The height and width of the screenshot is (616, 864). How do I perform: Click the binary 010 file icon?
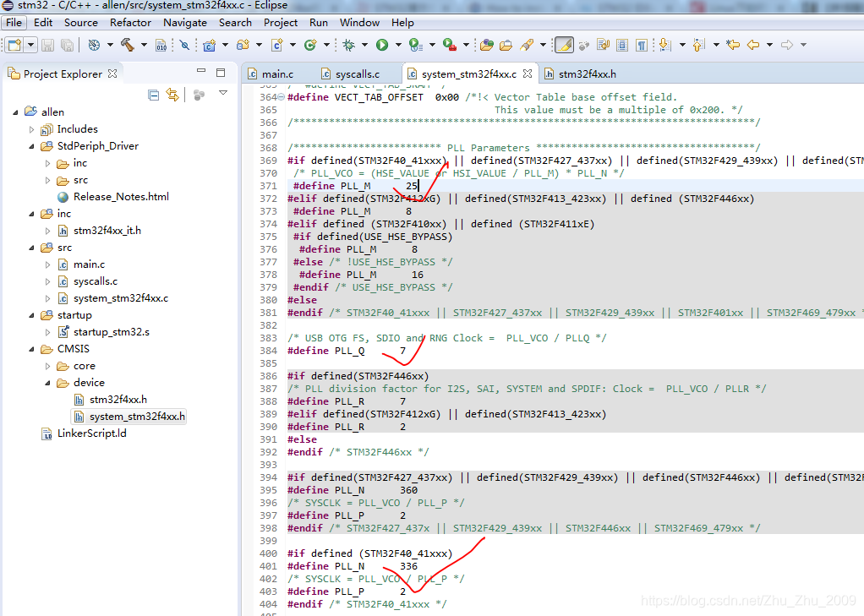tap(161, 45)
